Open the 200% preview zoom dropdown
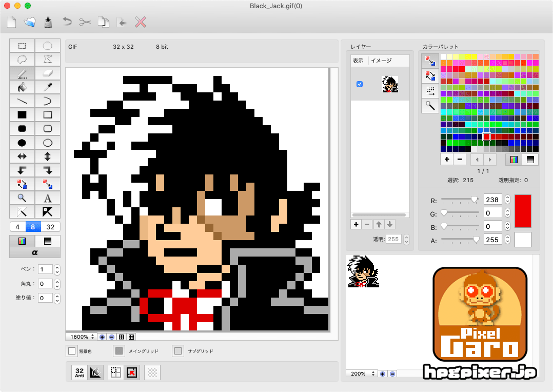The height and width of the screenshot is (392, 553). click(x=362, y=374)
